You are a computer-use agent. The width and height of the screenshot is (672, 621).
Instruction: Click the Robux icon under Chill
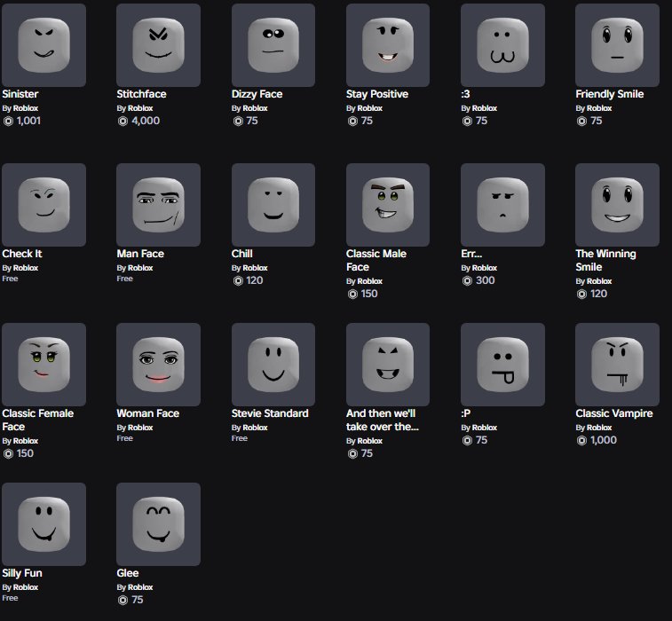pyautogui.click(x=238, y=281)
